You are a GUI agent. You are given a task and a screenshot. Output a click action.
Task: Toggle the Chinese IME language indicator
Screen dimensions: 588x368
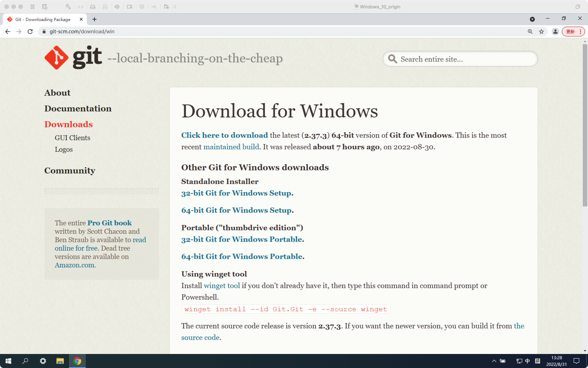(527, 361)
